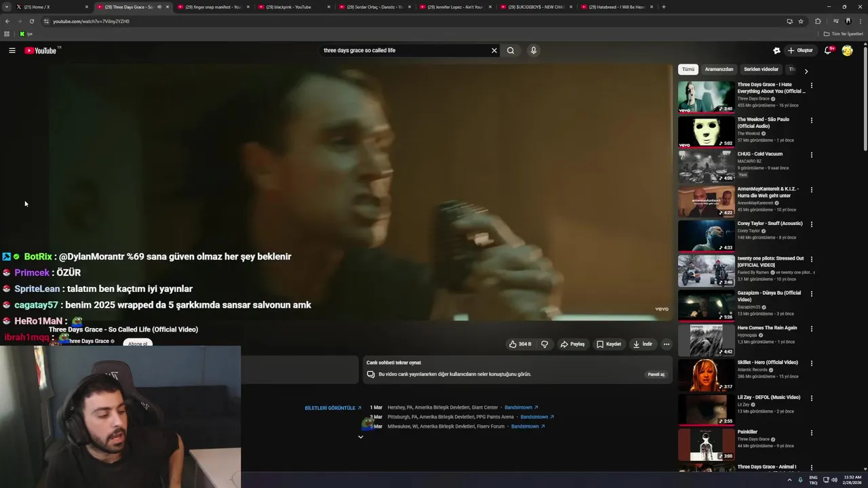Image resolution: width=868 pixels, height=488 pixels.
Task: Select the Aramanızdan filter chip
Action: tap(719, 69)
